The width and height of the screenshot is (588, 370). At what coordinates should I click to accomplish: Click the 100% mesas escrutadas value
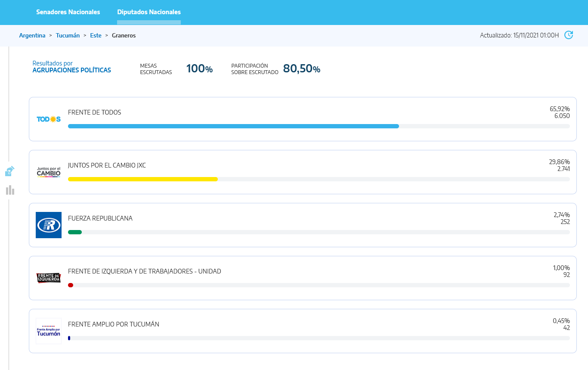(x=199, y=68)
